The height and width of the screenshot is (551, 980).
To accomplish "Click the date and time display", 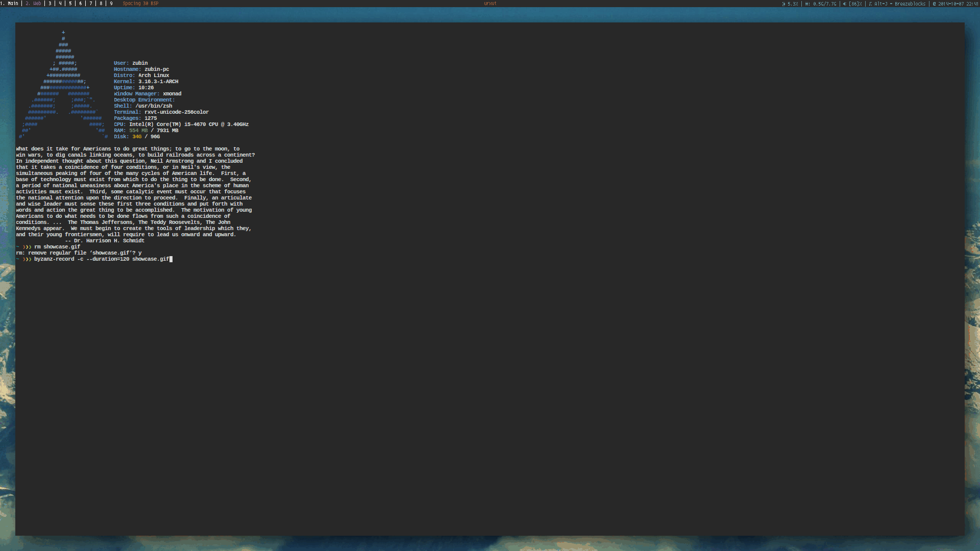I will [958, 4].
